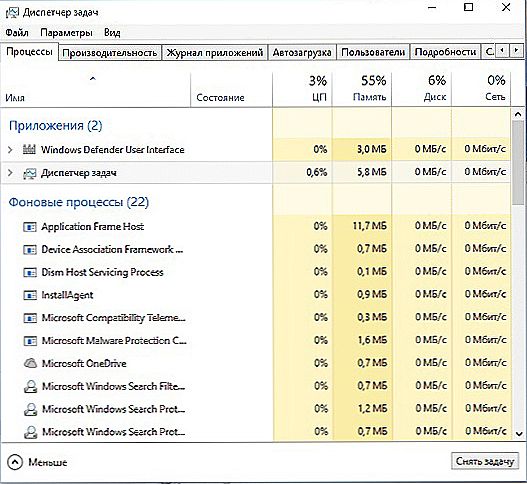Maximize the Диспетчер задач window
The height and width of the screenshot is (484, 527).
click(469, 7)
